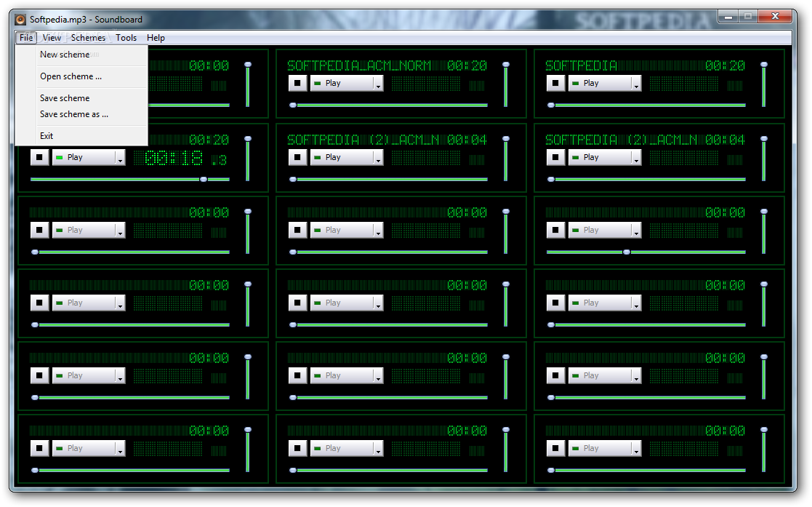Play the SOFTPEDIA_ACM_NORM sound
The height and width of the screenshot is (507, 812).
click(x=342, y=83)
